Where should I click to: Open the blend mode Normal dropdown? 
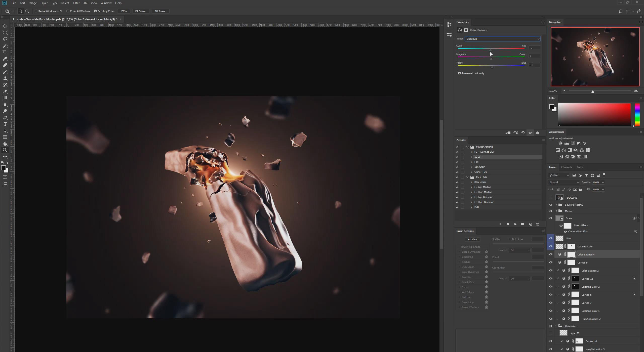(x=563, y=182)
